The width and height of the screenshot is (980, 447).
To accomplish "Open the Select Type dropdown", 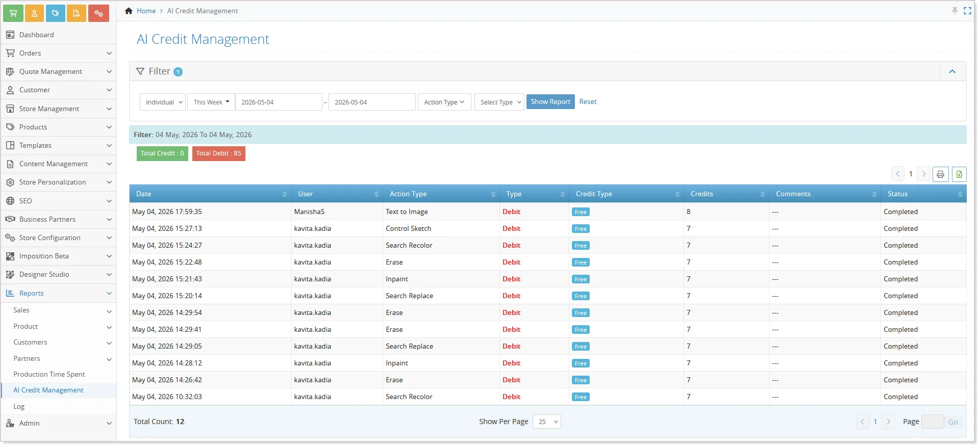I will coord(499,102).
